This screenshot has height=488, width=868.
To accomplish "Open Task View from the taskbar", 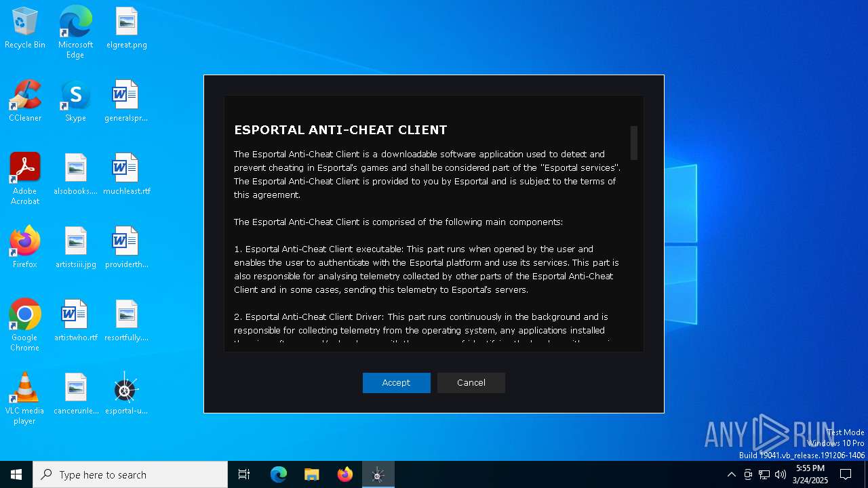I will point(244,474).
